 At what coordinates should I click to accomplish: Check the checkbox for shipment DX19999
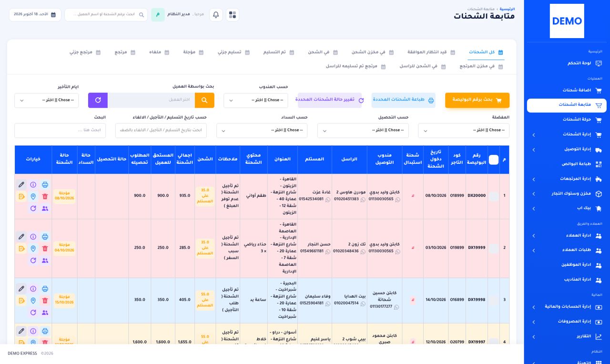coord(494,248)
